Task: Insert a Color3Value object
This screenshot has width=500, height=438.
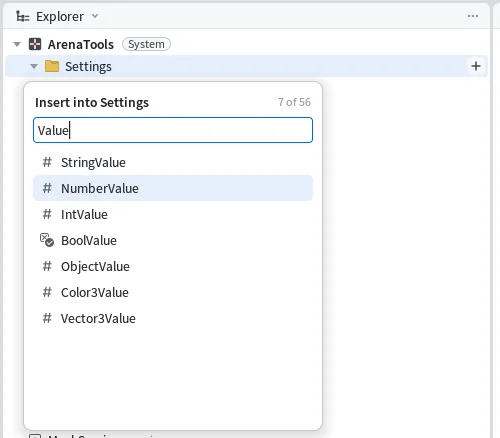Action: (x=173, y=292)
